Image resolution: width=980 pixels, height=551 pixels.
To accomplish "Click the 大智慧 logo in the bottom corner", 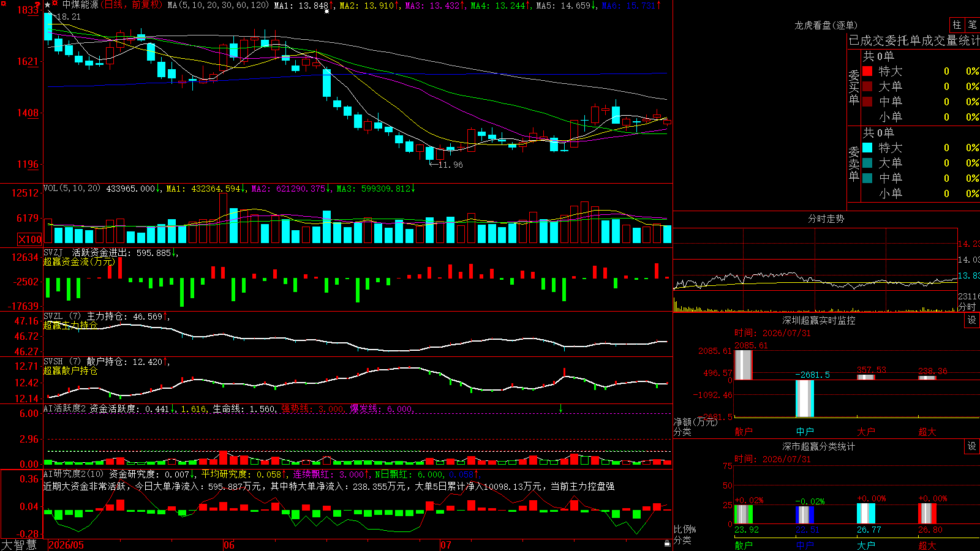I will tap(19, 545).
